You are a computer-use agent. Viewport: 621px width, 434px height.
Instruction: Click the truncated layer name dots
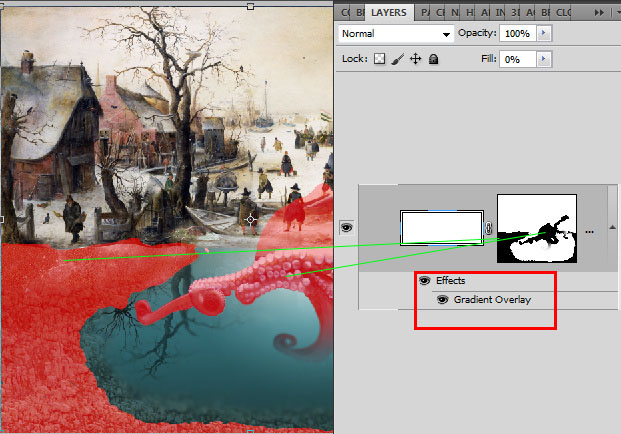click(589, 232)
